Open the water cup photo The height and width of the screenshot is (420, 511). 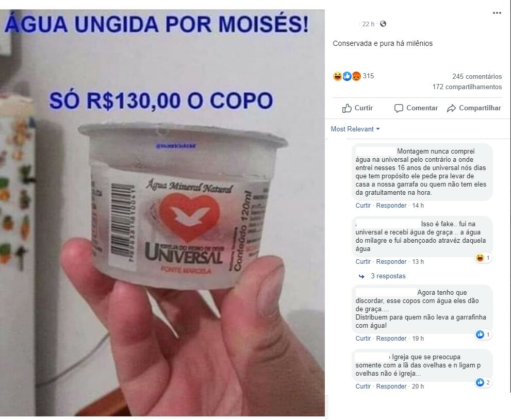point(162,213)
